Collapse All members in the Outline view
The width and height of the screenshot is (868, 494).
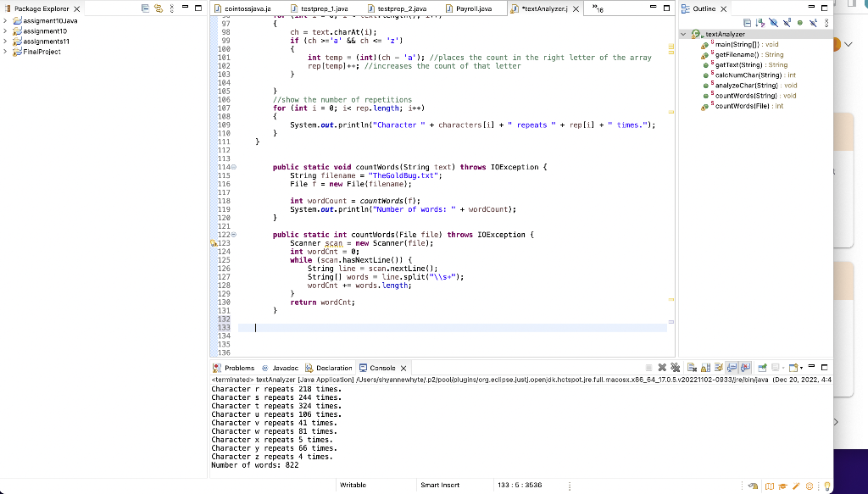pyautogui.click(x=748, y=23)
